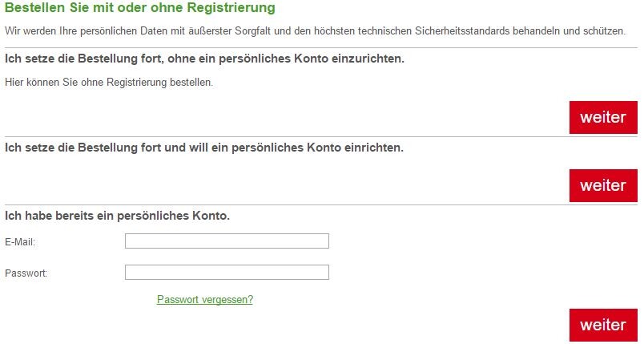The image size is (644, 344).
Task: Open the Passwort vergessen? link
Action: [205, 299]
